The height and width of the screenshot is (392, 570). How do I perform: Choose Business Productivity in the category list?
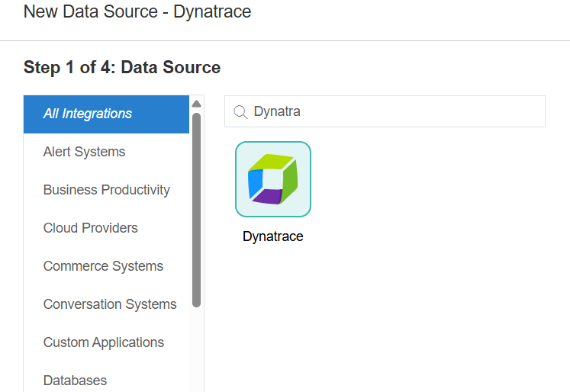[106, 190]
